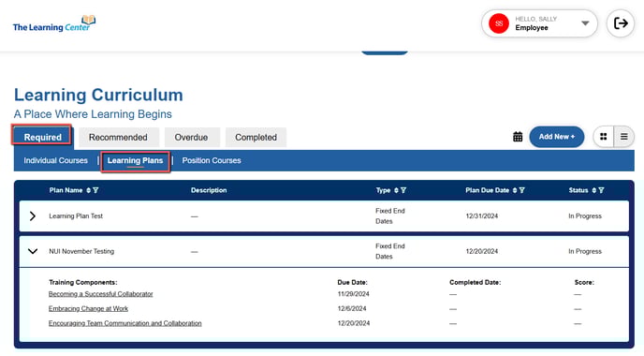The image size is (644, 356).
Task: Click the Completed Date label
Action: [x=476, y=282]
